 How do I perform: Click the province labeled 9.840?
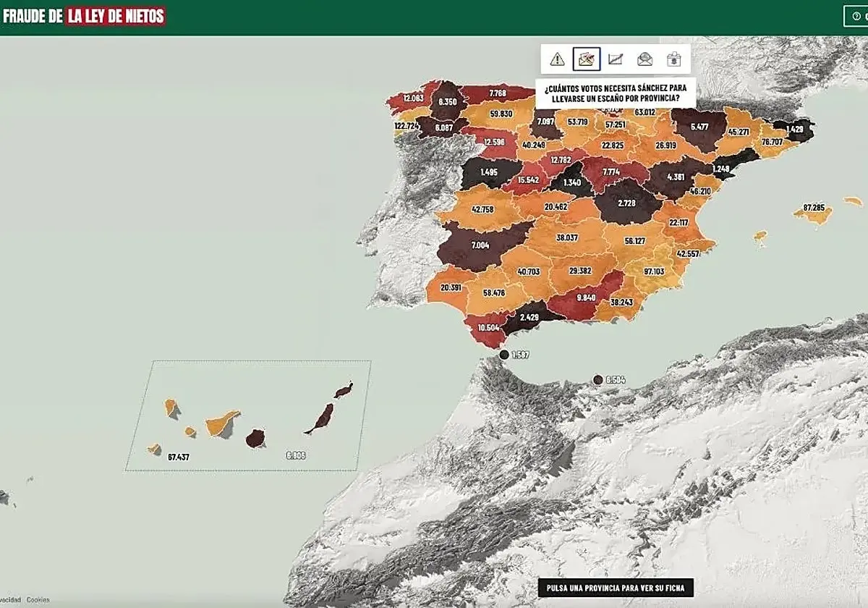[x=586, y=298]
